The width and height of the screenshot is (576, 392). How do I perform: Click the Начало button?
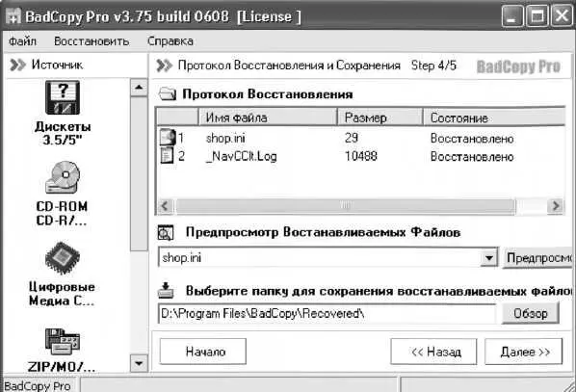point(203,352)
